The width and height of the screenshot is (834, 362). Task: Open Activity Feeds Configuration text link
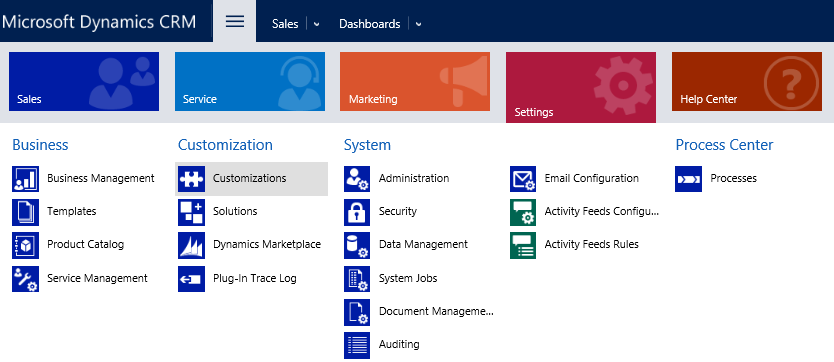[x=602, y=211]
